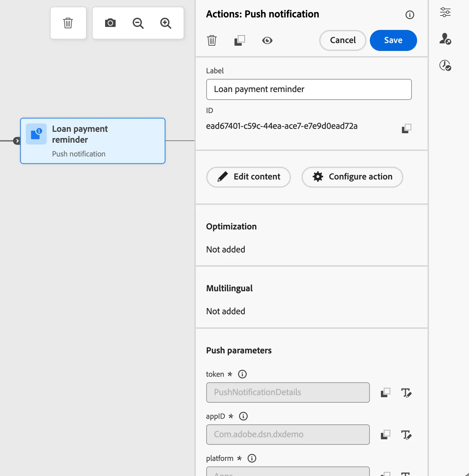Copy the appID parameter value
The image size is (469, 476).
(386, 435)
